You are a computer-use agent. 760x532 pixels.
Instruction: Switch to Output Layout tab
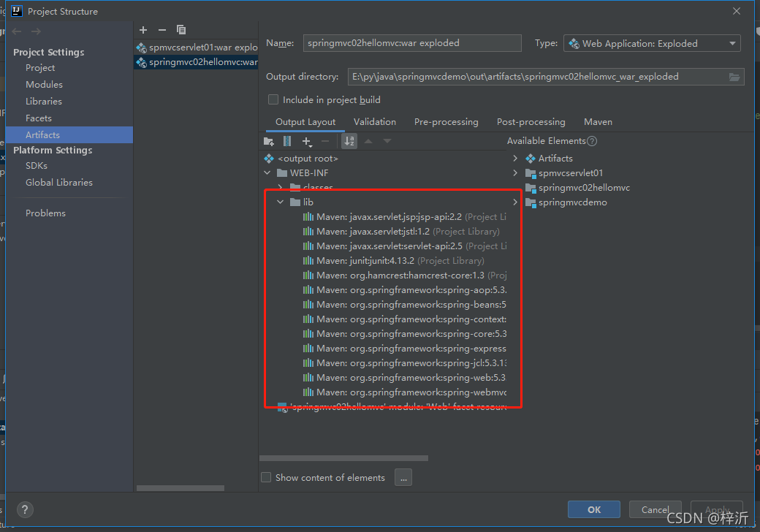pyautogui.click(x=305, y=122)
